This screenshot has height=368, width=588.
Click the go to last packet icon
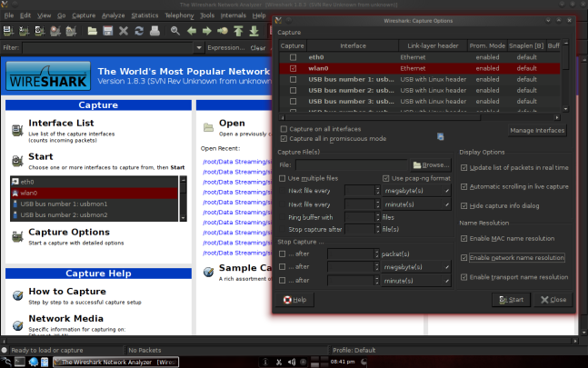coord(254,31)
